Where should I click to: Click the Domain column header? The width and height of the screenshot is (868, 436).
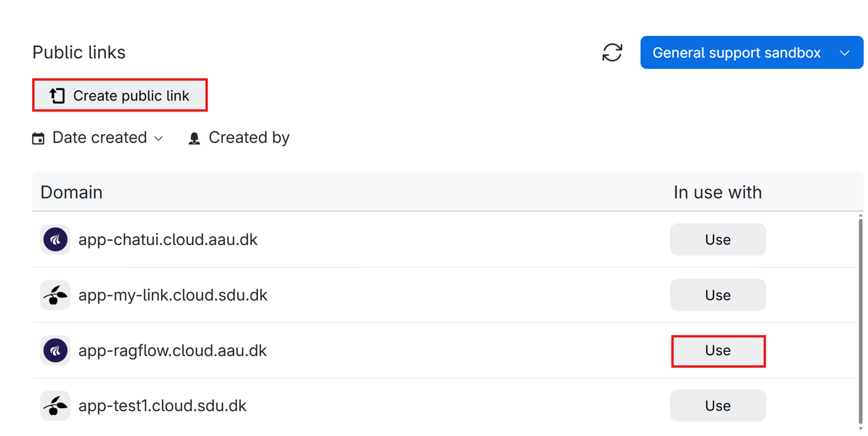click(71, 192)
